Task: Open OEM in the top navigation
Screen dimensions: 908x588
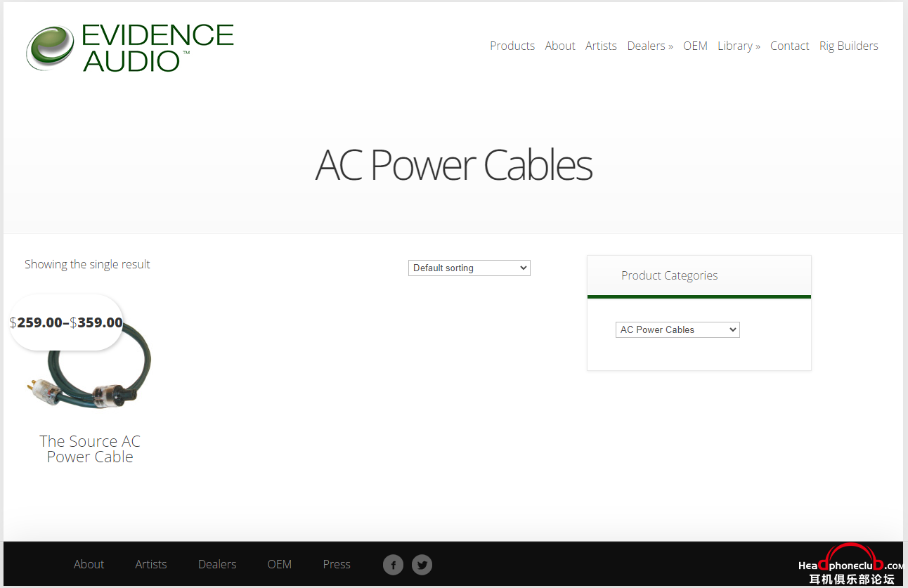Action: pyautogui.click(x=695, y=46)
